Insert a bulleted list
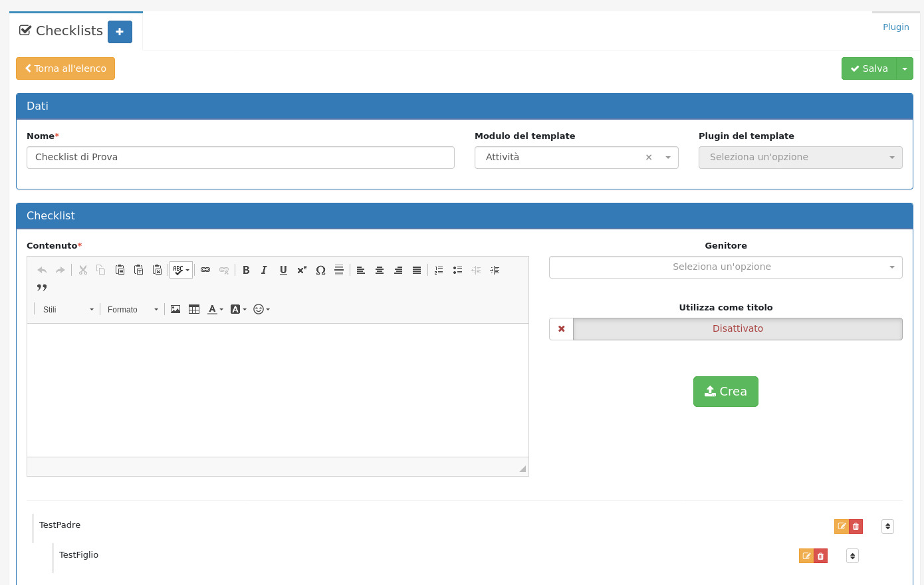Viewport: 924px width, 585px height. [x=457, y=270]
